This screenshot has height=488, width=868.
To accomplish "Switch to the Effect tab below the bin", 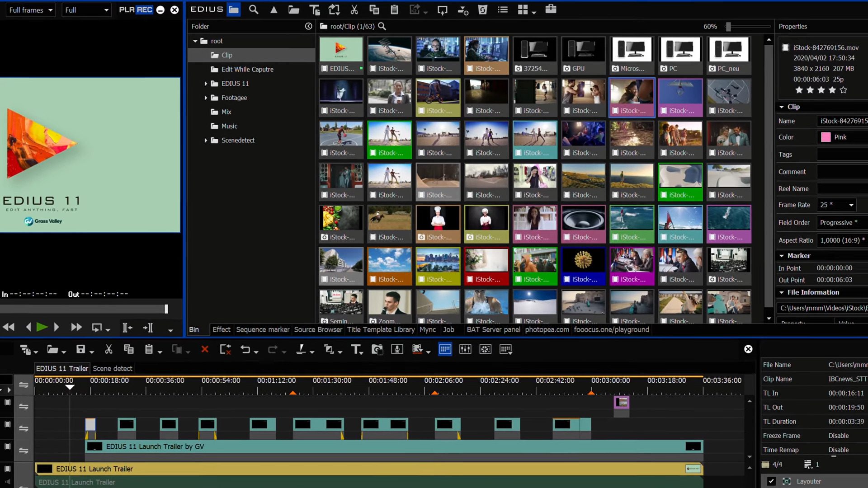I will coord(221,330).
